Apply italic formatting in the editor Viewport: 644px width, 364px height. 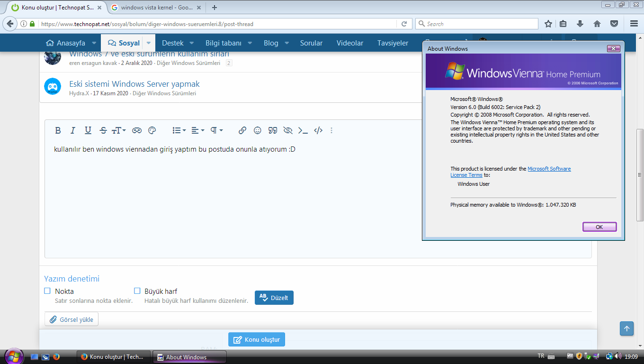point(72,130)
